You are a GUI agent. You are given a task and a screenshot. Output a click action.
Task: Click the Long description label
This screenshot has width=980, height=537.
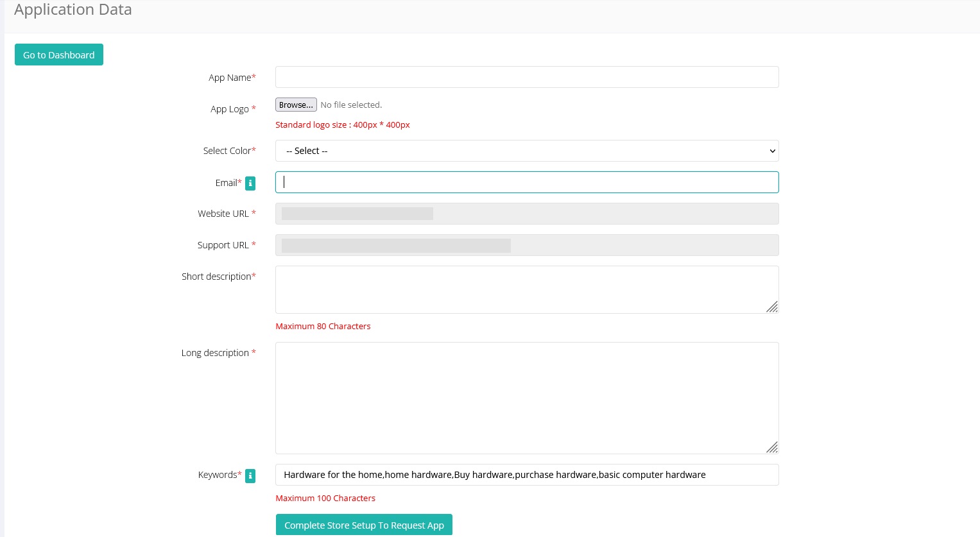215,353
